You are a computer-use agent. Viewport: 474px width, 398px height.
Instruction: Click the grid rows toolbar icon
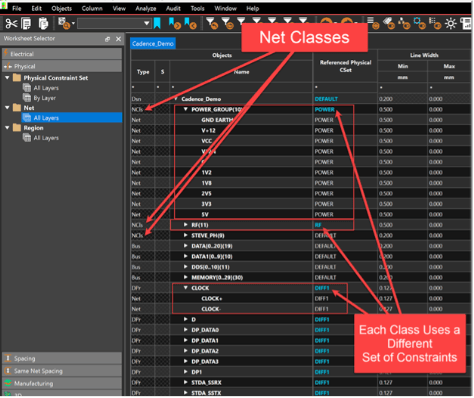point(435,23)
